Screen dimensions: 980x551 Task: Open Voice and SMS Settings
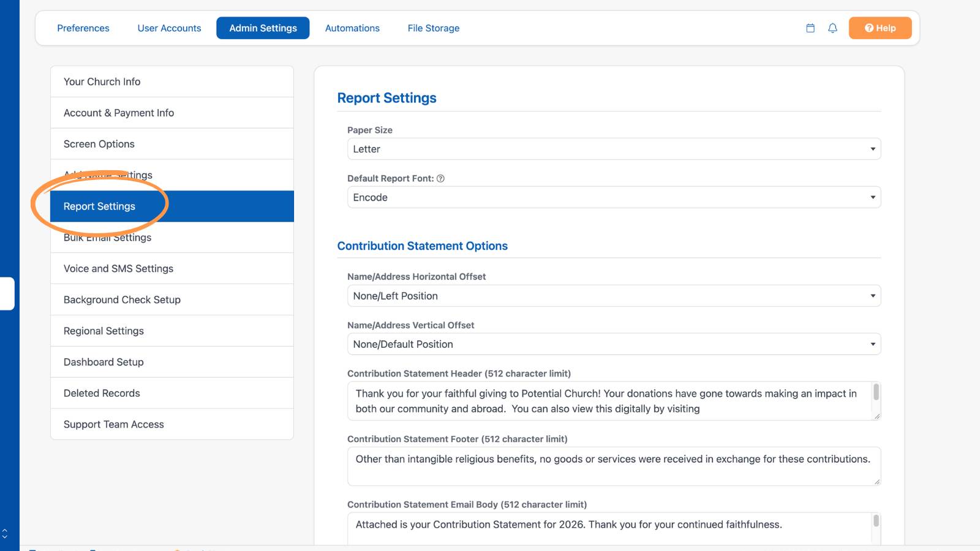(172, 269)
